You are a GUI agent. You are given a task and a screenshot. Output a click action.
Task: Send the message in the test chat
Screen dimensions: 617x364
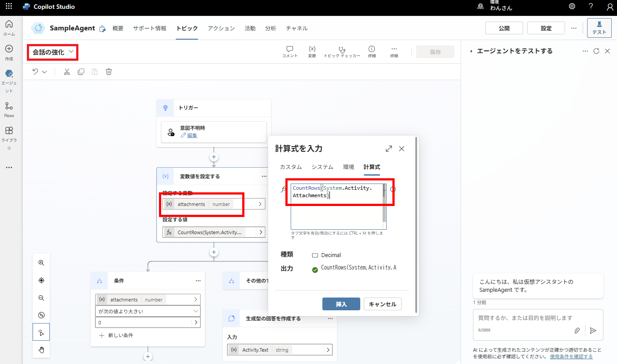coord(593,330)
